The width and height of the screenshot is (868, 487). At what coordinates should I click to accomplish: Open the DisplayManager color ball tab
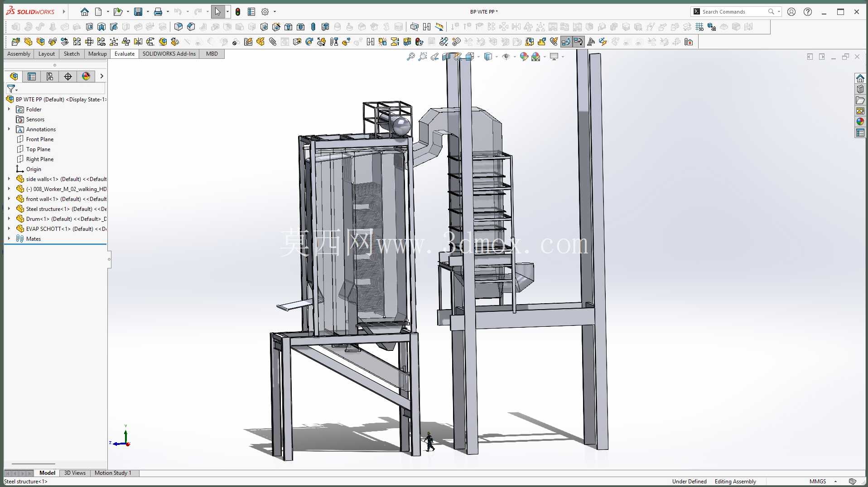tap(86, 76)
